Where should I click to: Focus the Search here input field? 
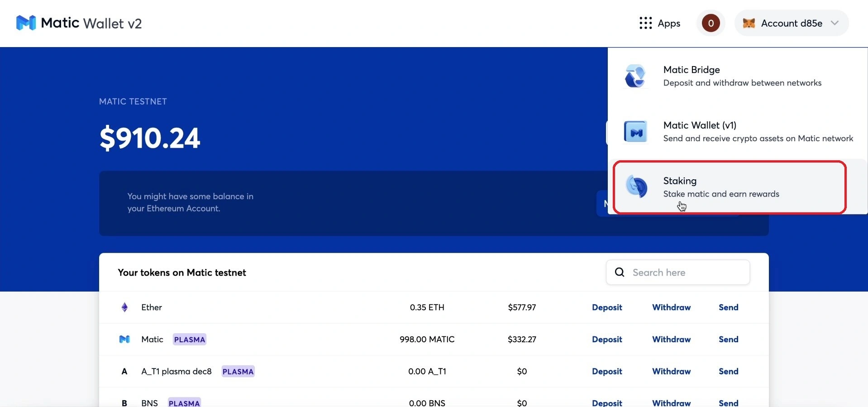[x=677, y=272]
